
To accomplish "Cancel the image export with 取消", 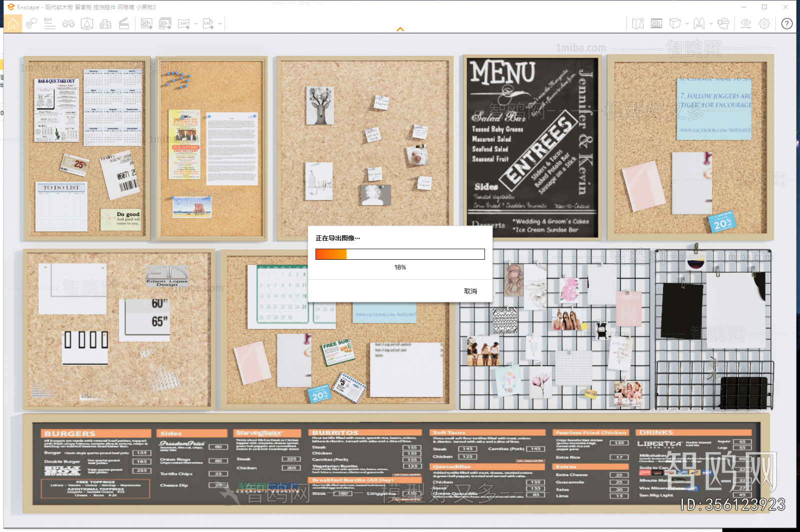I will click(x=470, y=291).
